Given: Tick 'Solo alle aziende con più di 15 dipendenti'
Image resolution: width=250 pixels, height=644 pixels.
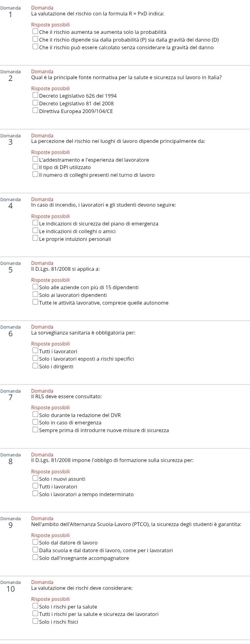Looking at the screenshot, I should click(35, 287).
